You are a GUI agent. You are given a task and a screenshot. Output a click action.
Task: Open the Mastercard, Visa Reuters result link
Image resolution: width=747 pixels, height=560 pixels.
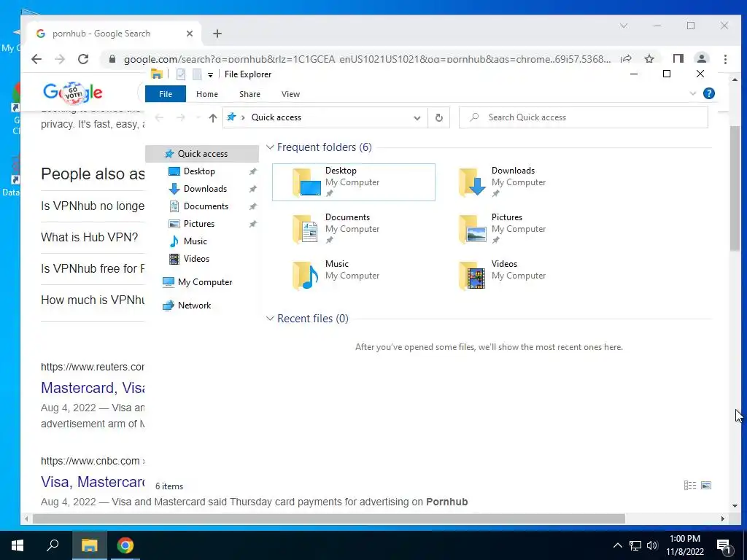[x=93, y=388]
